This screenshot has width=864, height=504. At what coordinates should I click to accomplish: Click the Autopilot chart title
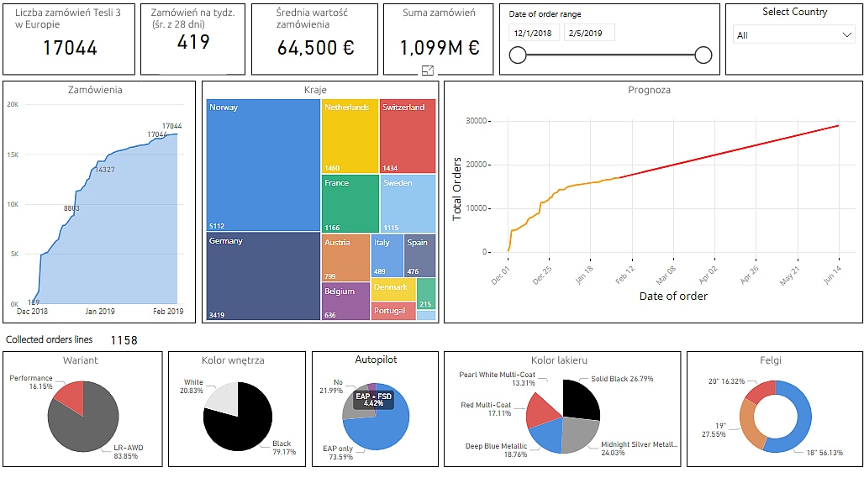pos(376,360)
